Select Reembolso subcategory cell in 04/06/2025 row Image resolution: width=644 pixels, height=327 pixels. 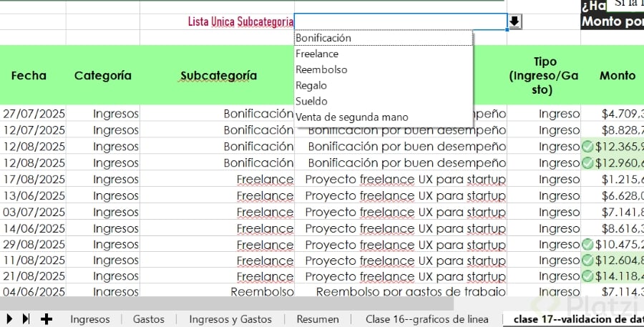click(x=218, y=291)
